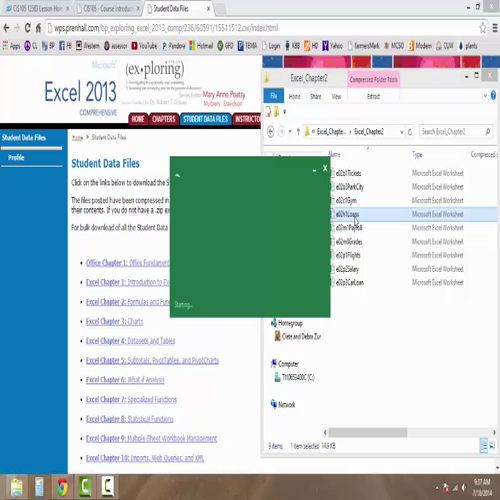Viewport: 500px width, 500px height.
Task: Click the HOME site navigation tab
Action: point(138,119)
